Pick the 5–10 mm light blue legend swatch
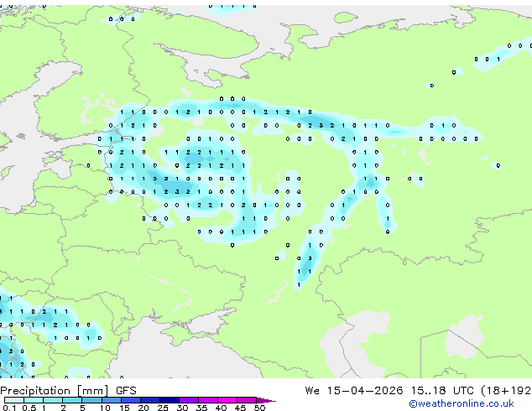Viewport: 532px width, 411px height. 91,400
